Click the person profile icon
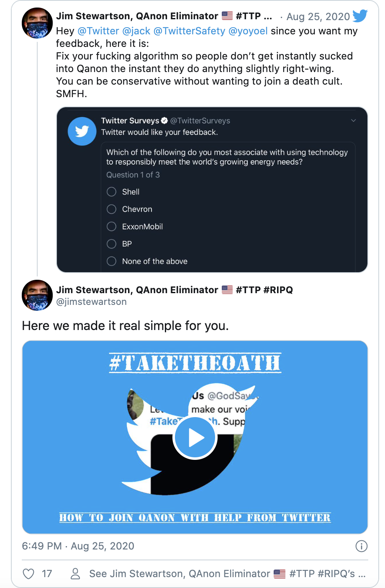The height and width of the screenshot is (588, 385). 75,574
